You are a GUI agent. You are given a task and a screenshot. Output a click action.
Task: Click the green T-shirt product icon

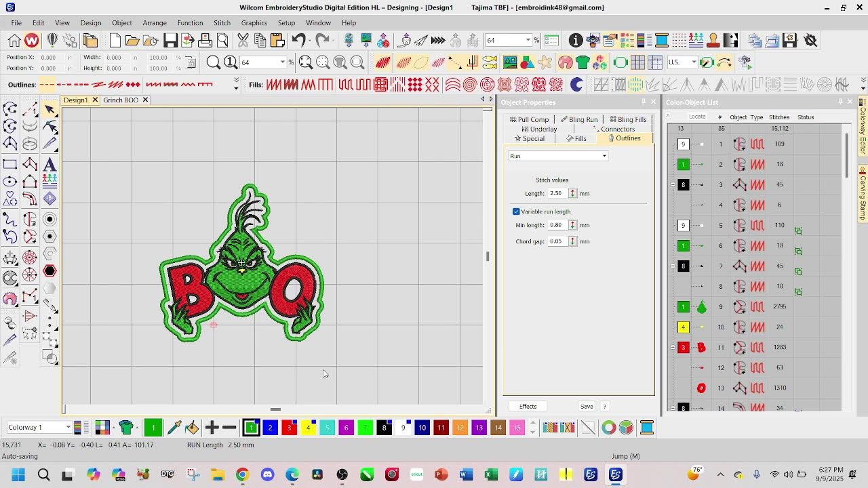click(x=583, y=62)
